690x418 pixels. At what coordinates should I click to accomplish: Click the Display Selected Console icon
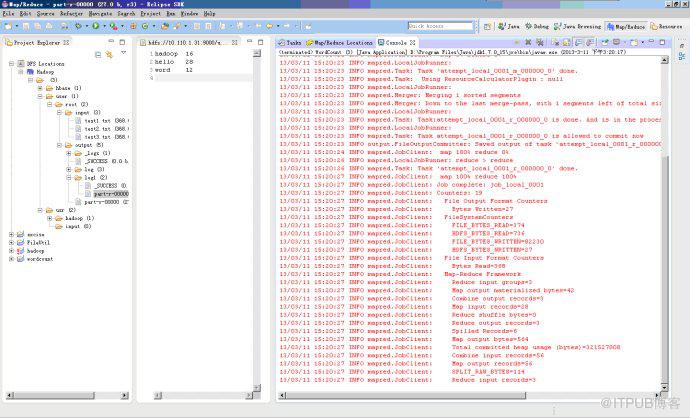(x=617, y=42)
